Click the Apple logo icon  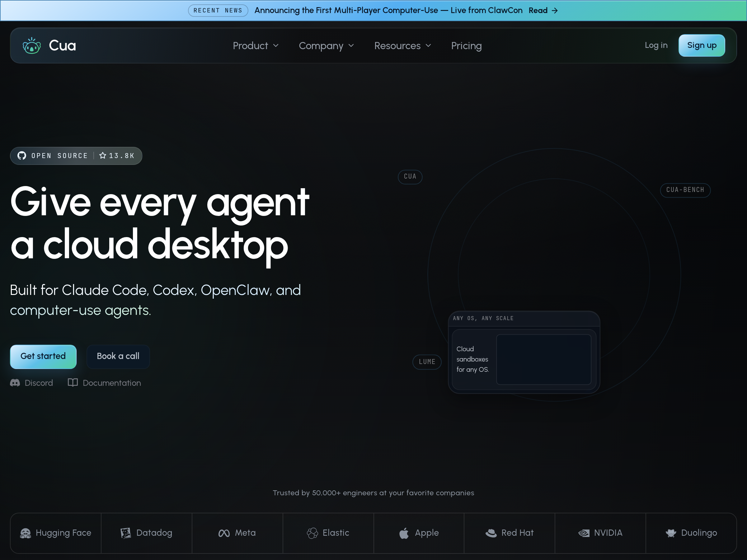(x=404, y=533)
